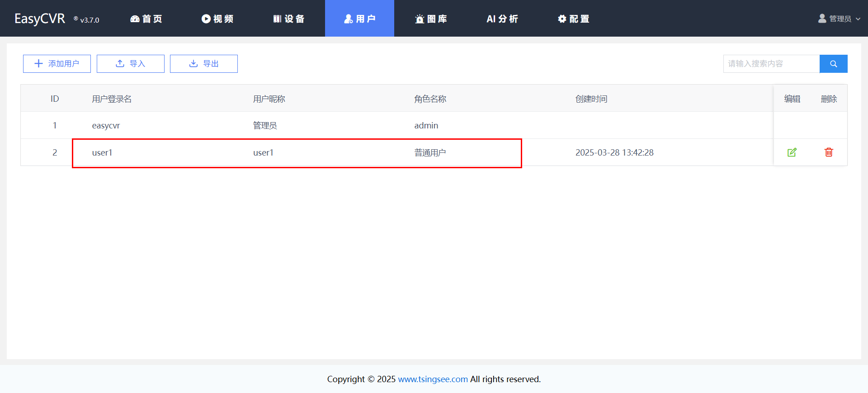868x393 pixels.
Task: Click the 2025-03-28 13:42:28 creation time
Action: [614, 152]
